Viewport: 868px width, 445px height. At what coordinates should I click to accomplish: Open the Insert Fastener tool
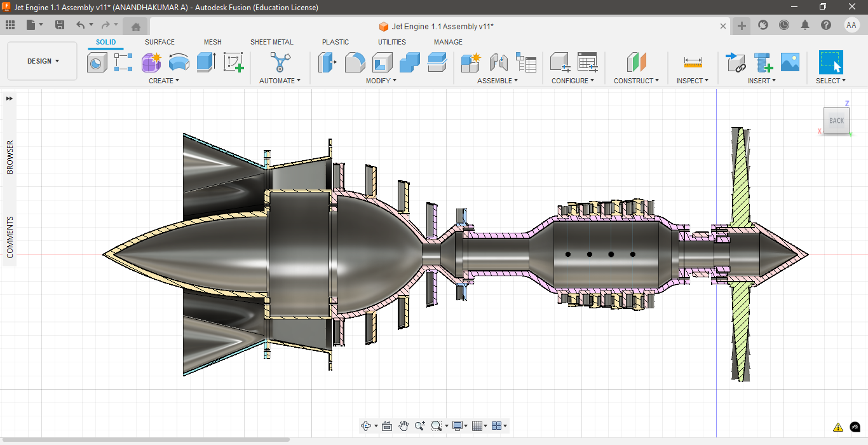763,62
